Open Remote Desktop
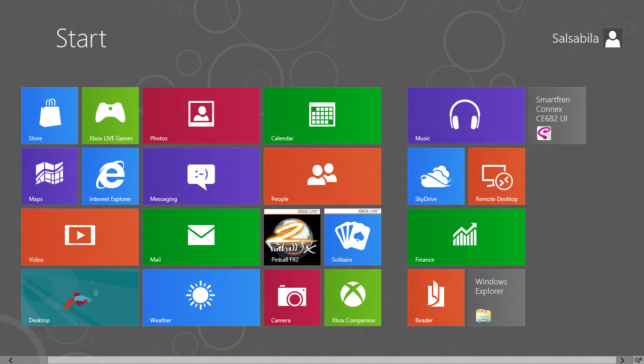644x364 pixels. click(496, 176)
